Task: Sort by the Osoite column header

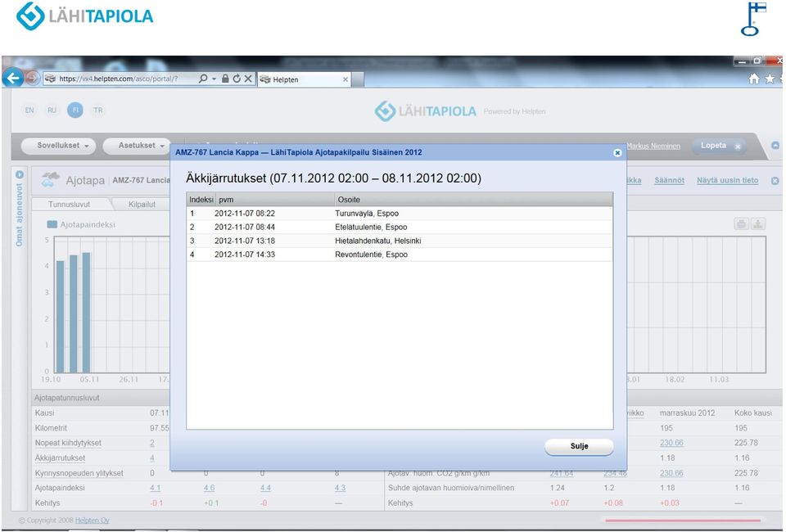Action: pyautogui.click(x=474, y=200)
